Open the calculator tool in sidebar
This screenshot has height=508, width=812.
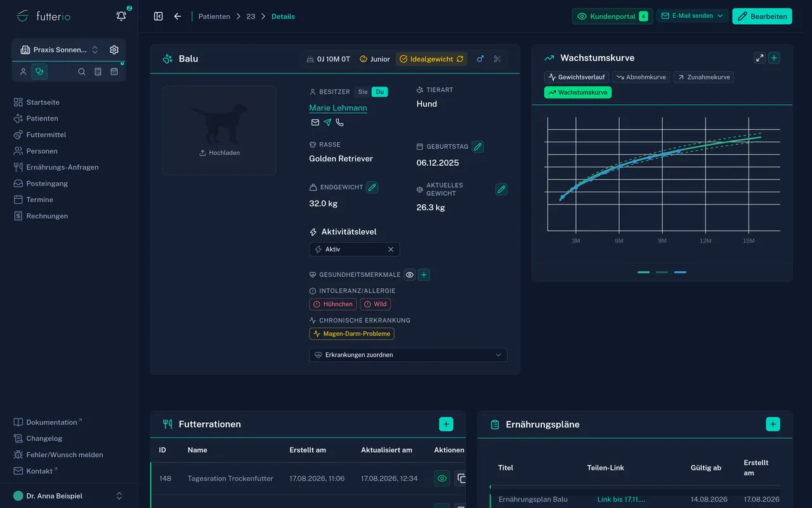click(x=98, y=72)
